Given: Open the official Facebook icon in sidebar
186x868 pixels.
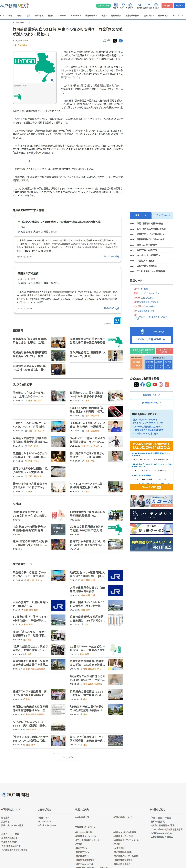Looking at the screenshot, I should [142, 385].
